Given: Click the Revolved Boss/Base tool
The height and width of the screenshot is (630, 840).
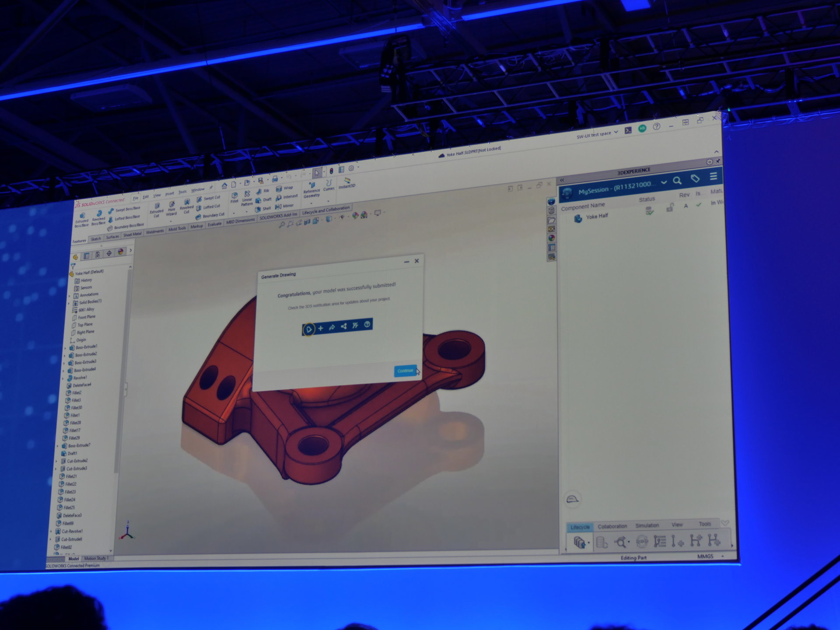Looking at the screenshot, I should coord(98,217).
